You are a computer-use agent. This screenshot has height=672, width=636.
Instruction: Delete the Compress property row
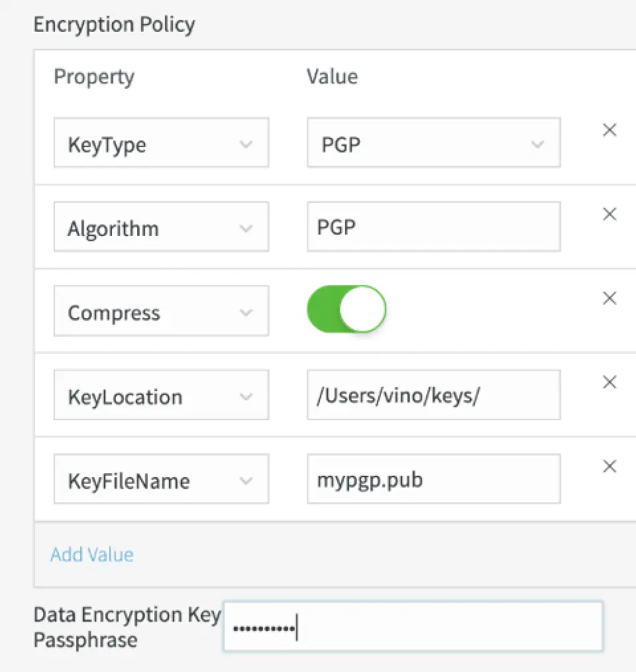coord(609,298)
